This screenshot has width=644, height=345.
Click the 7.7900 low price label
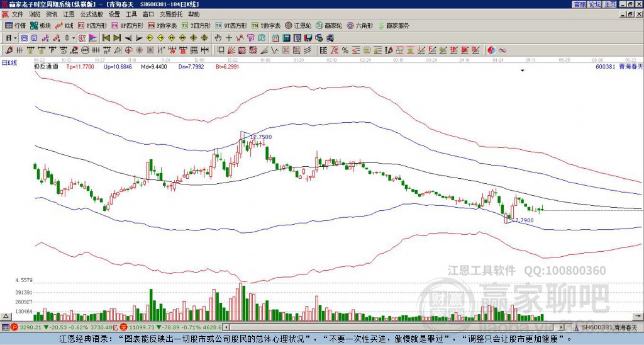pyautogui.click(x=524, y=220)
